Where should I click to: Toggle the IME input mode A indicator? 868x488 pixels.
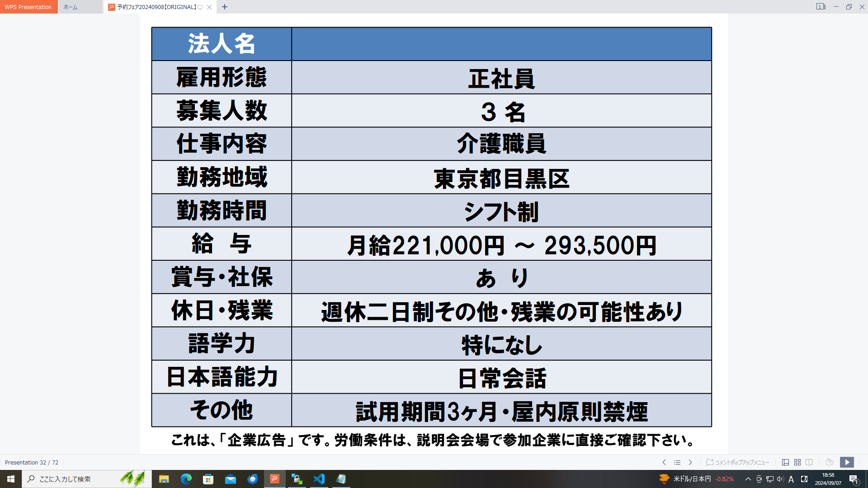click(x=791, y=479)
